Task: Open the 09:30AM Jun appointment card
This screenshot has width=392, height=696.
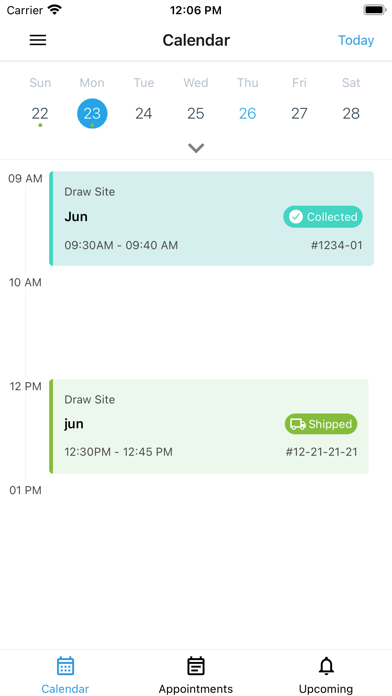Action: pyautogui.click(x=211, y=218)
